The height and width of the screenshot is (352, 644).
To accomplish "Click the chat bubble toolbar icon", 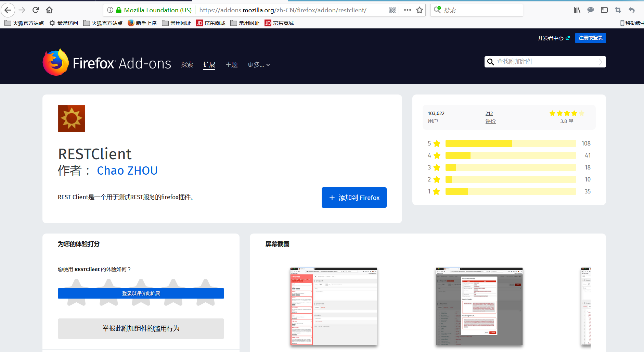I will click(x=591, y=10).
